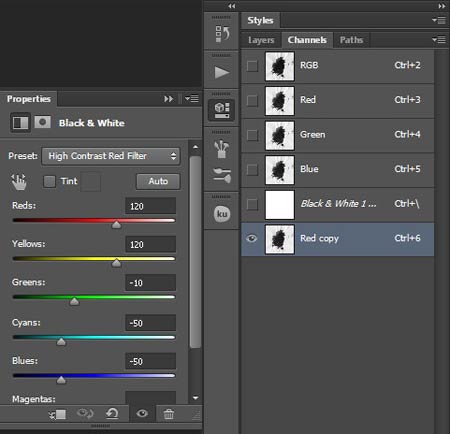The height and width of the screenshot is (434, 450).
Task: Open the Brush Presets panel icon
Action: point(222,149)
